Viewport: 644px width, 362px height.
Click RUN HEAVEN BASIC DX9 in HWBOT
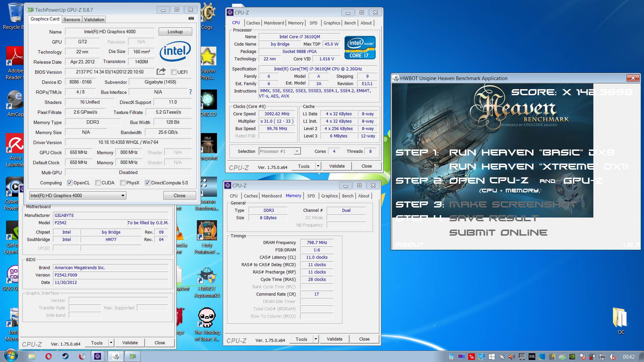tap(532, 153)
